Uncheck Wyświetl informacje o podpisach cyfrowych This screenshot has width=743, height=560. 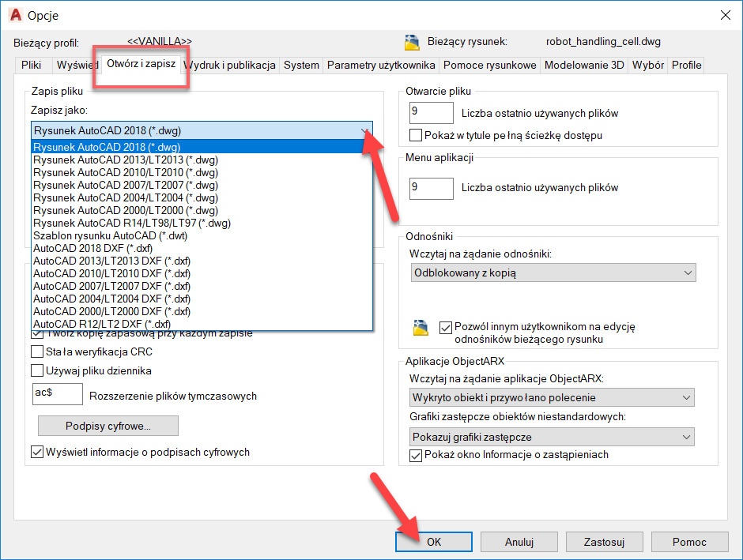click(37, 453)
